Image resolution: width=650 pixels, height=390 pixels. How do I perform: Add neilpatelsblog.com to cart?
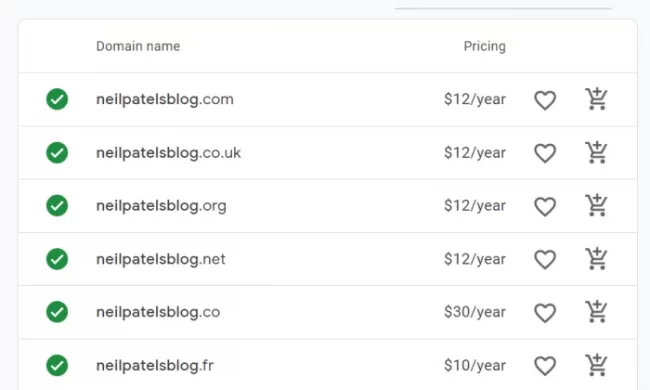(596, 99)
